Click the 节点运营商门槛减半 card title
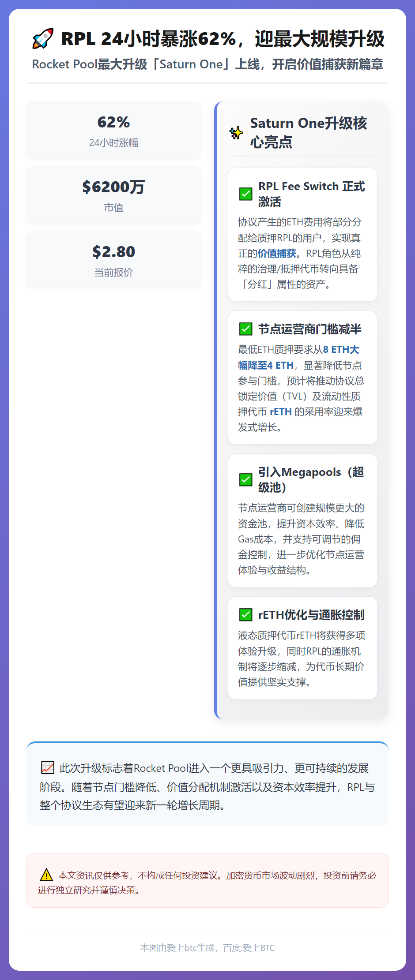Screen dimensions: 415x980 click(310, 329)
